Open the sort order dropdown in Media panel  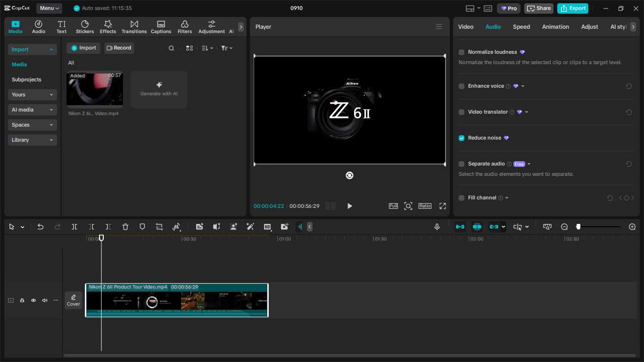tap(206, 48)
